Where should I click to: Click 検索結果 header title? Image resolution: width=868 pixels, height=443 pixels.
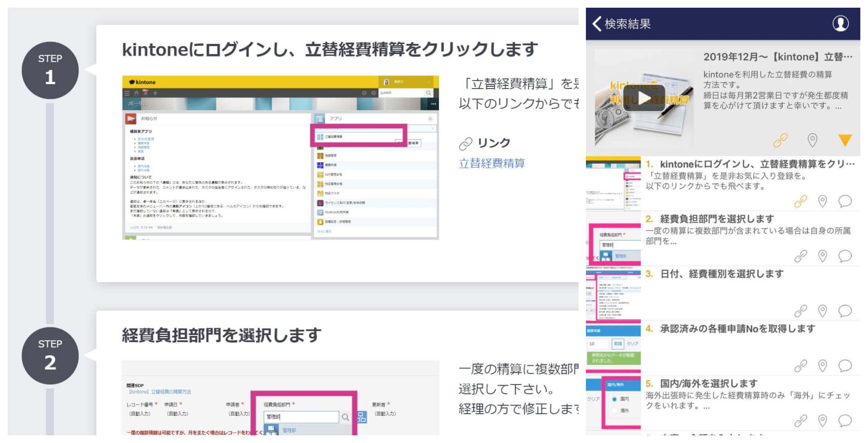[627, 24]
